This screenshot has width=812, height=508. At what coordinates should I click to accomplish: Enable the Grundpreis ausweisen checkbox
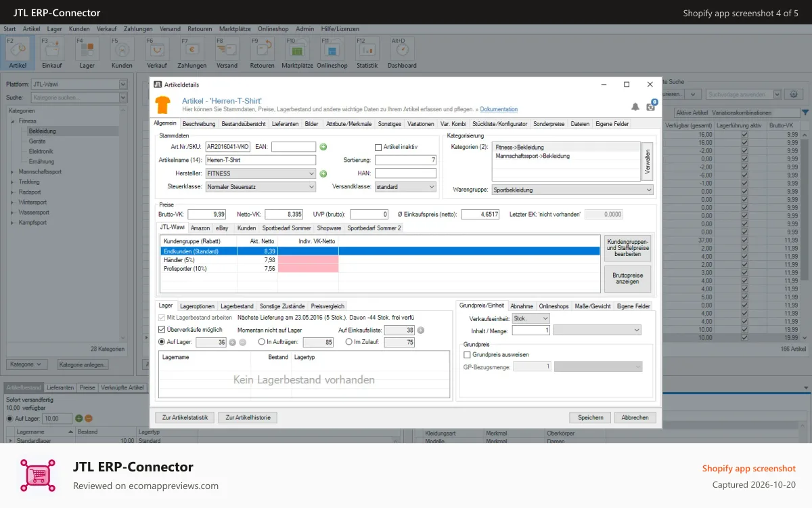coord(467,354)
